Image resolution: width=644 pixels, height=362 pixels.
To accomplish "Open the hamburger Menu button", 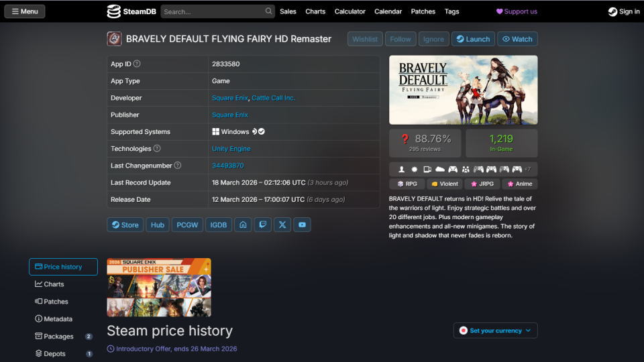I will pyautogui.click(x=25, y=11).
